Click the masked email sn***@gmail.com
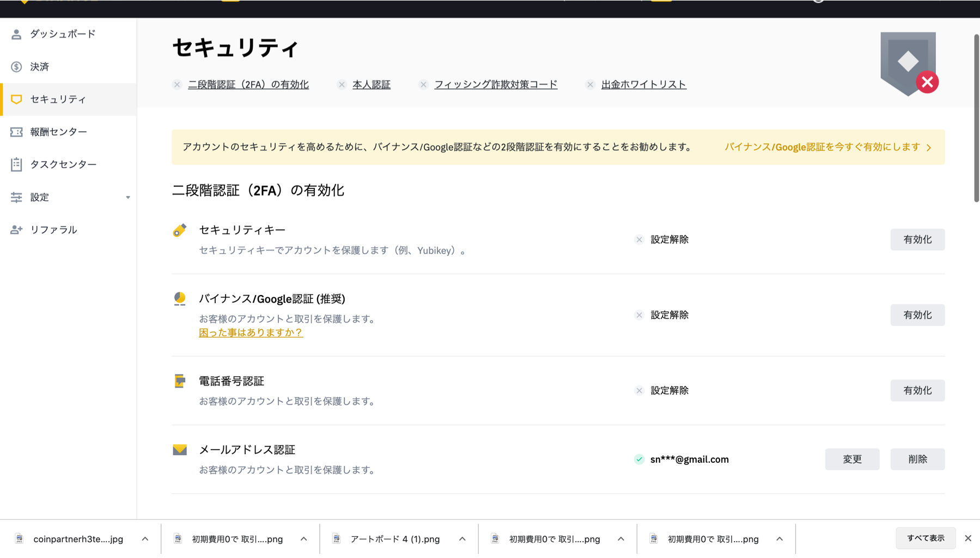Image resolution: width=980 pixels, height=558 pixels. click(x=690, y=459)
